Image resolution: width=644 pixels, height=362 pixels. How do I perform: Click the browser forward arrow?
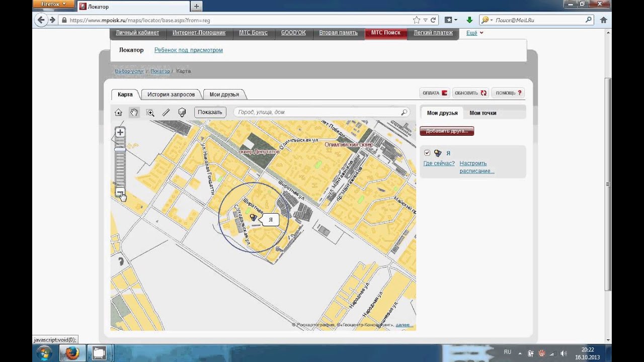click(52, 20)
